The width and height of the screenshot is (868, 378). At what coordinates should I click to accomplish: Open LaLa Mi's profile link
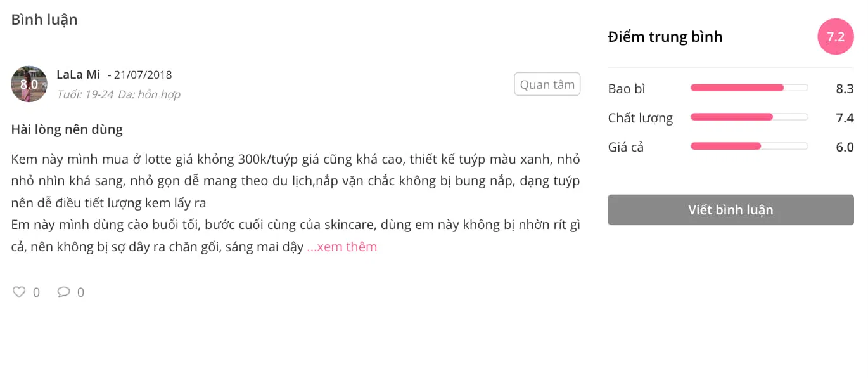click(78, 74)
